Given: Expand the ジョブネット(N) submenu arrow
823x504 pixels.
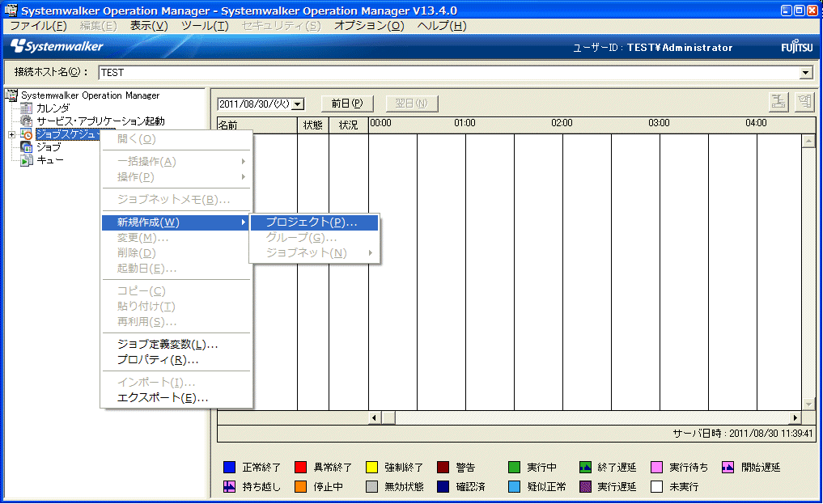Looking at the screenshot, I should (x=371, y=252).
